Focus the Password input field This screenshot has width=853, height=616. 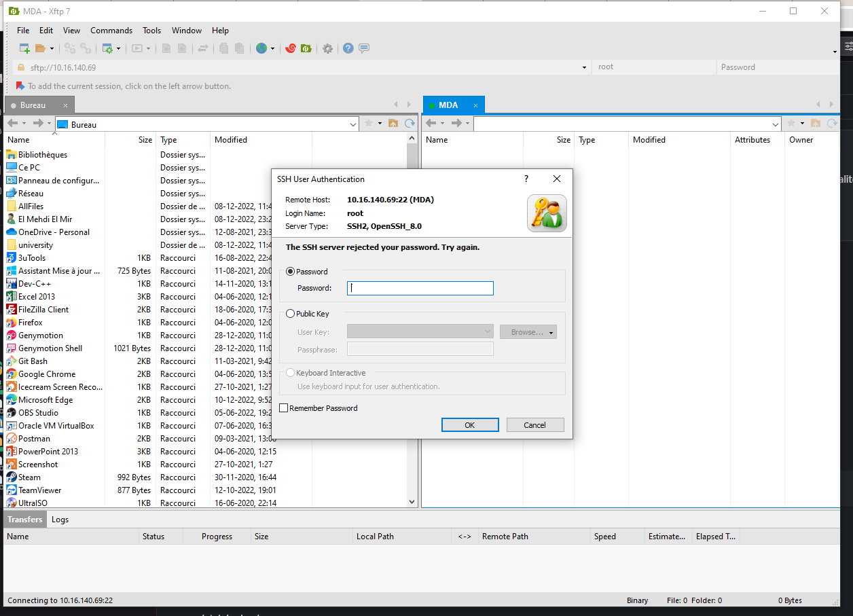(420, 288)
